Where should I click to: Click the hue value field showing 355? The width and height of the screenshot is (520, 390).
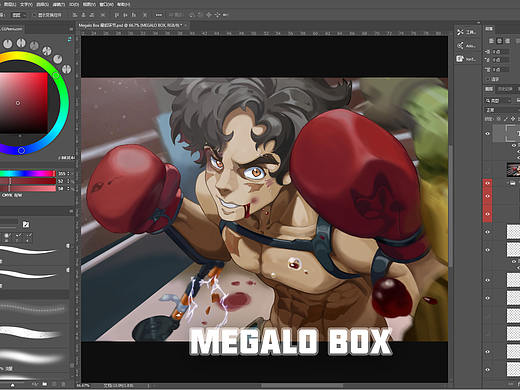pos(62,174)
